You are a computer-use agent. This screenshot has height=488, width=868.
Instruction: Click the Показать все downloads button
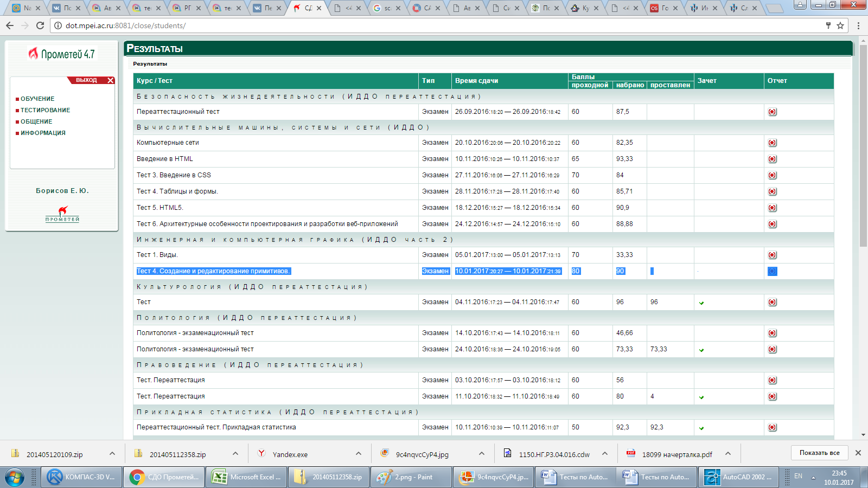click(819, 453)
